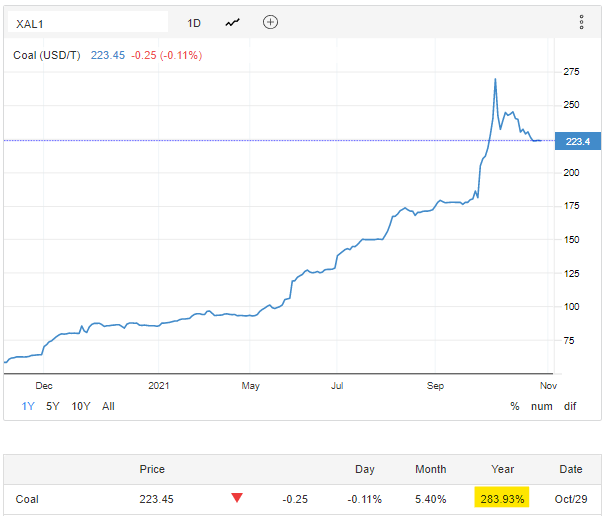Click the highlighted 283.93% year cell
The image size is (605, 516).
click(x=502, y=498)
